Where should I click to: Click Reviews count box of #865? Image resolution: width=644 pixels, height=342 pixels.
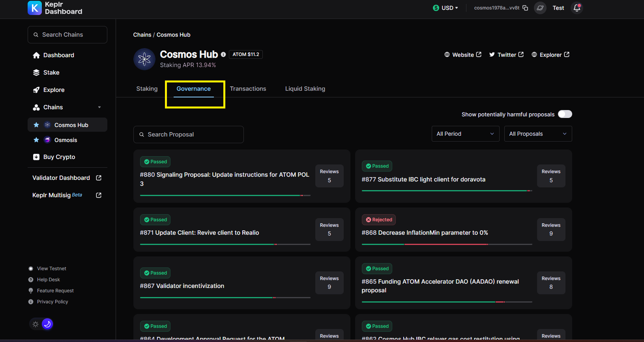551,283
